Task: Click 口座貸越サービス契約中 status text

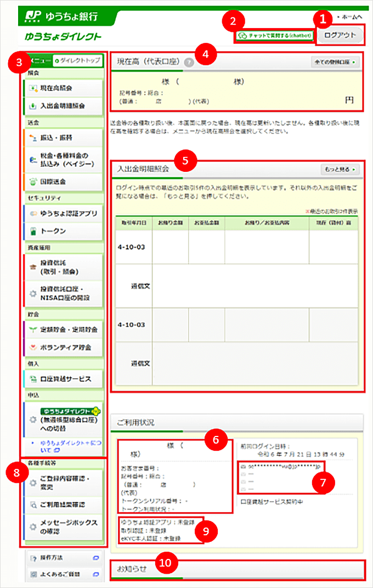Action: tap(272, 502)
